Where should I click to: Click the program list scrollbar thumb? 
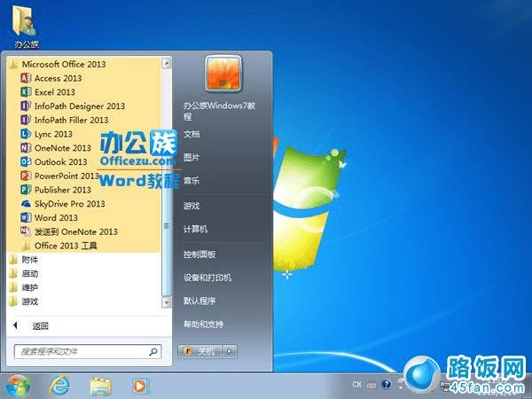pos(167,225)
